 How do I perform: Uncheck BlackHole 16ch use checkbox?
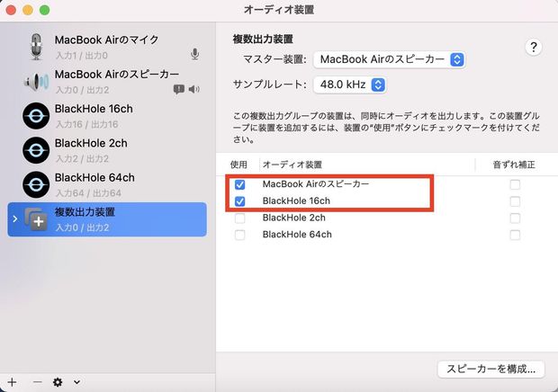click(240, 201)
